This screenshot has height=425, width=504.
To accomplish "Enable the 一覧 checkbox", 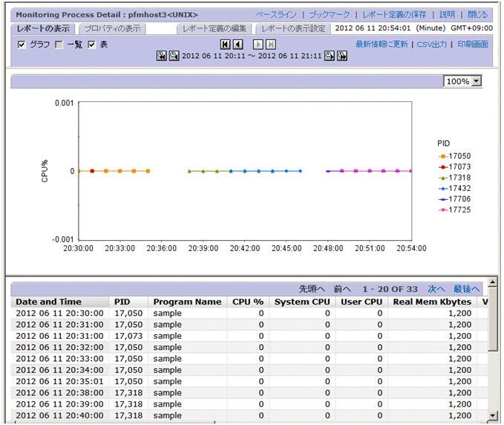I will tap(59, 45).
